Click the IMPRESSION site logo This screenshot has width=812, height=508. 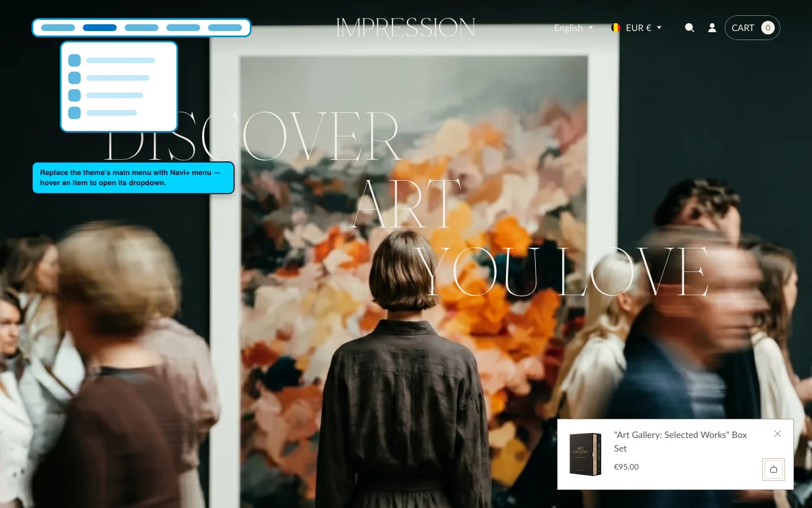(x=405, y=28)
